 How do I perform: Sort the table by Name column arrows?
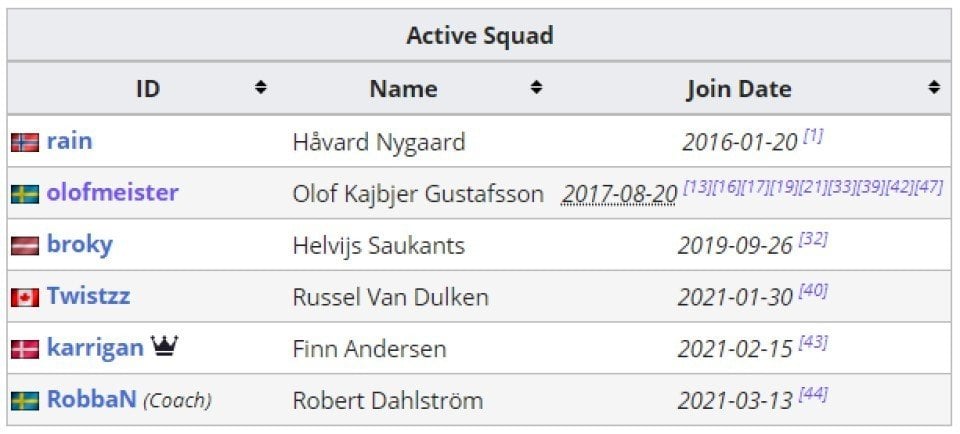[536, 88]
